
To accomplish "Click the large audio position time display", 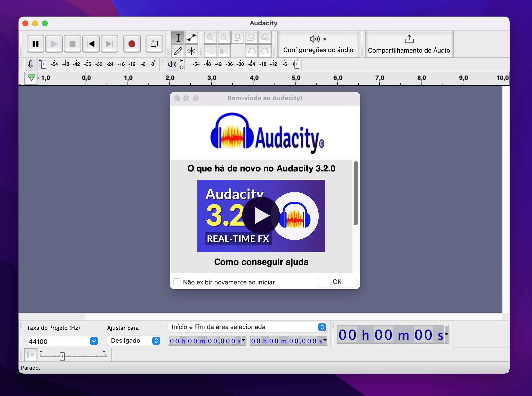I will tap(391, 335).
